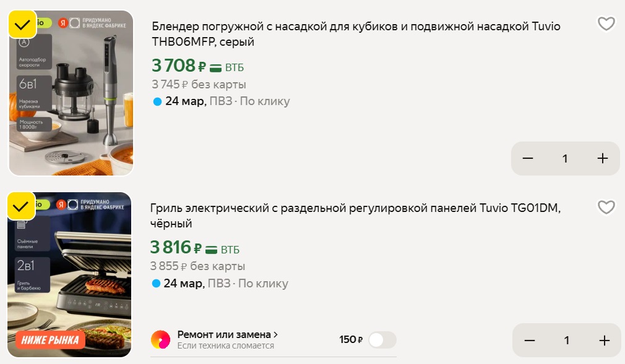Enable the 150 ₽ repair or replacement toggle

[382, 340]
